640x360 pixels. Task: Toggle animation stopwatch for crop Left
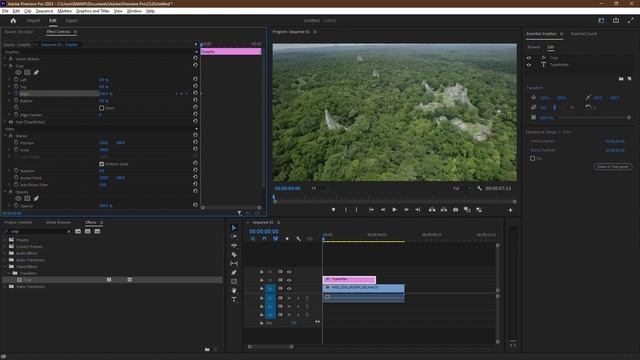coord(16,80)
